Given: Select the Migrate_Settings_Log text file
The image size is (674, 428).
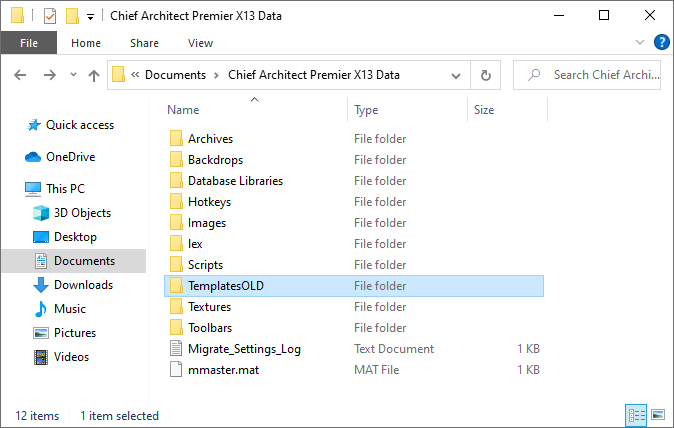Looking at the screenshot, I should [244, 349].
